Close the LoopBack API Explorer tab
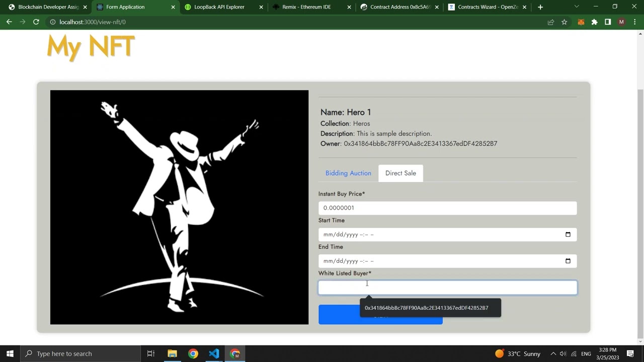The width and height of the screenshot is (644, 362). pos(261,7)
